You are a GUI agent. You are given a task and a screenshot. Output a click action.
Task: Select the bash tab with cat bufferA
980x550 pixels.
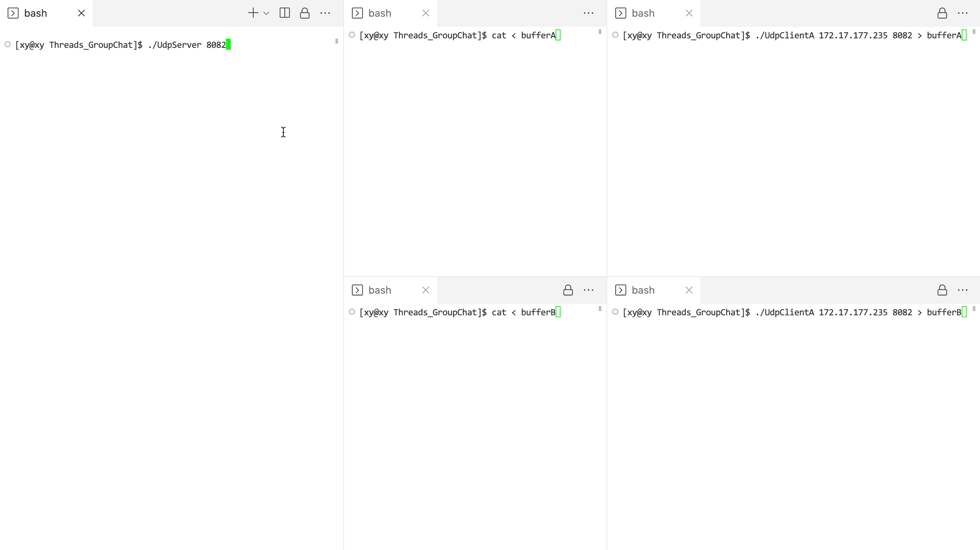tap(379, 13)
